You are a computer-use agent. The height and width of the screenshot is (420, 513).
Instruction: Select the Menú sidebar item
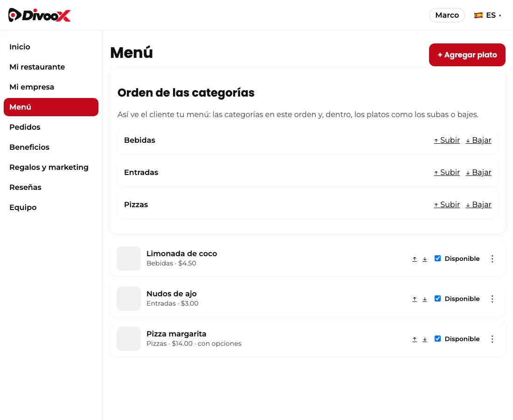coord(51,107)
